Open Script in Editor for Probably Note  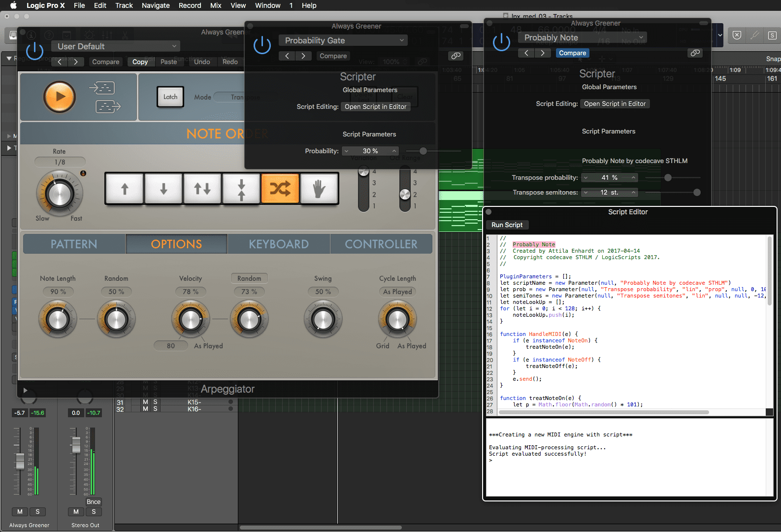click(x=615, y=103)
